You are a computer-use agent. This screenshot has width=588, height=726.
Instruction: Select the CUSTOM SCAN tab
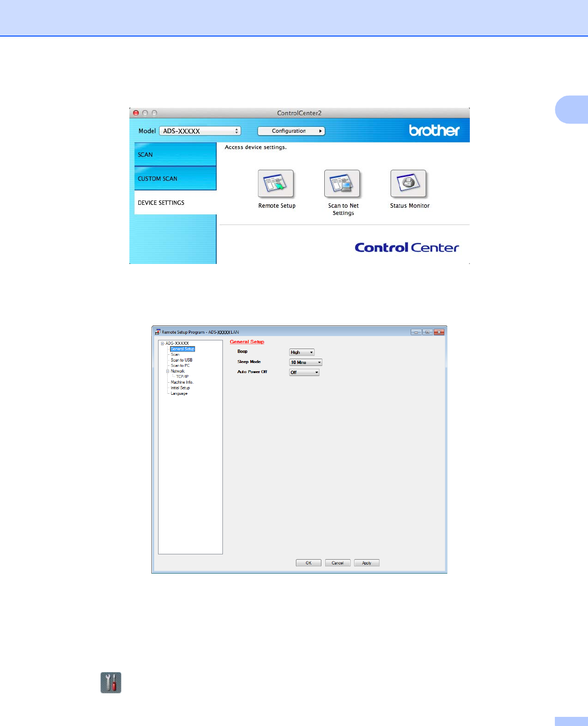pos(175,179)
